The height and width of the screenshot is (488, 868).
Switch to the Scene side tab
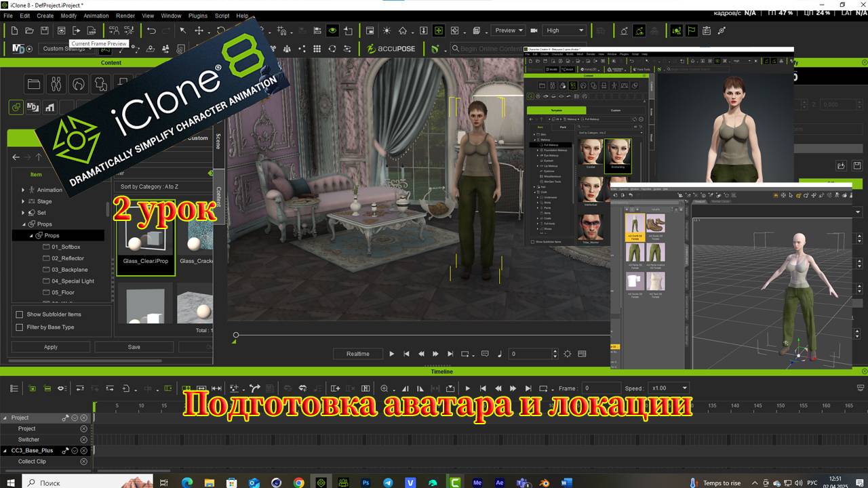click(218, 140)
